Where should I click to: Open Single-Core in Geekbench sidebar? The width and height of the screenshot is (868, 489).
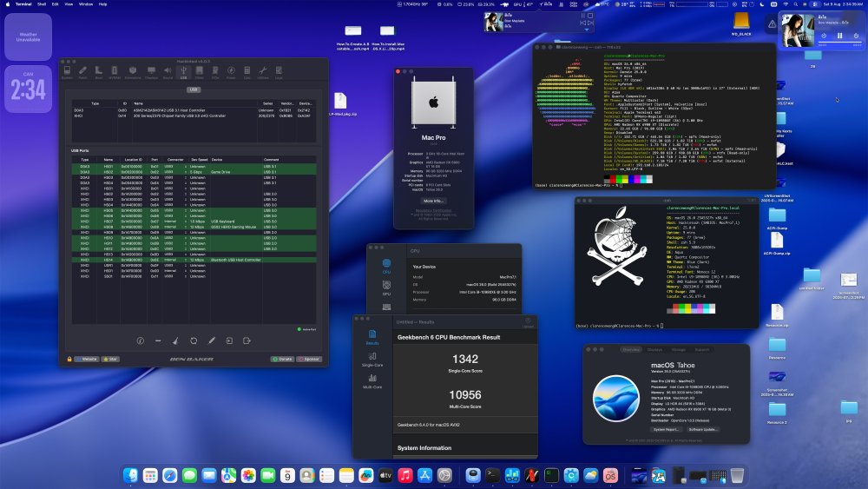tap(372, 360)
